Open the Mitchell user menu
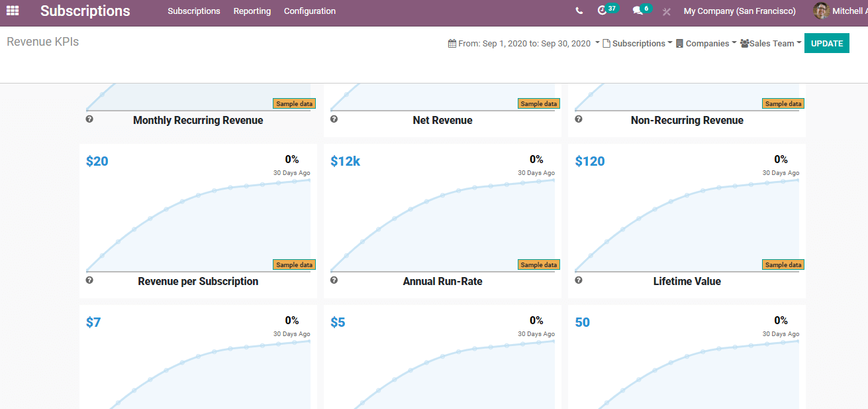The width and height of the screenshot is (868, 409). (x=840, y=11)
